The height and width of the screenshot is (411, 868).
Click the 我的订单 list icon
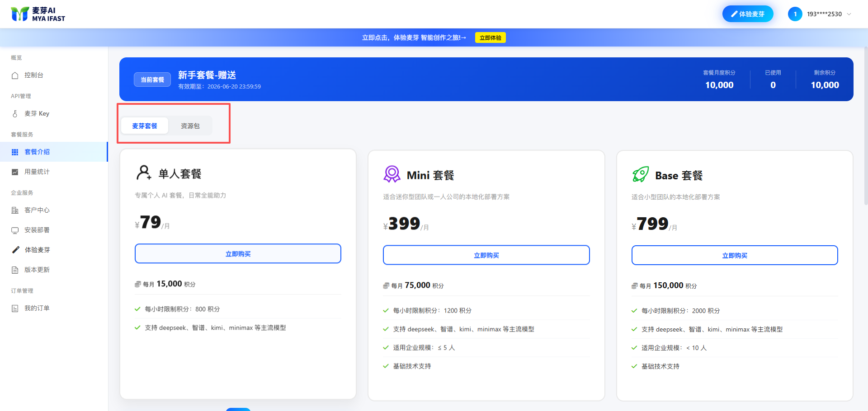click(15, 308)
